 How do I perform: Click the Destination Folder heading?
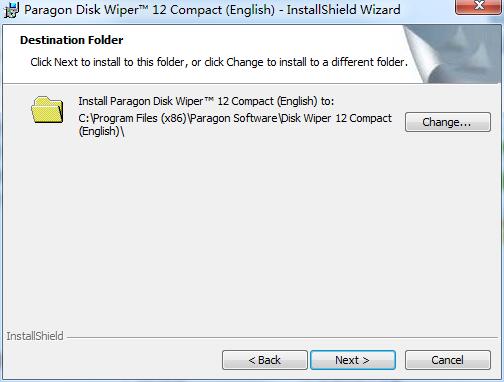pyautogui.click(x=72, y=40)
